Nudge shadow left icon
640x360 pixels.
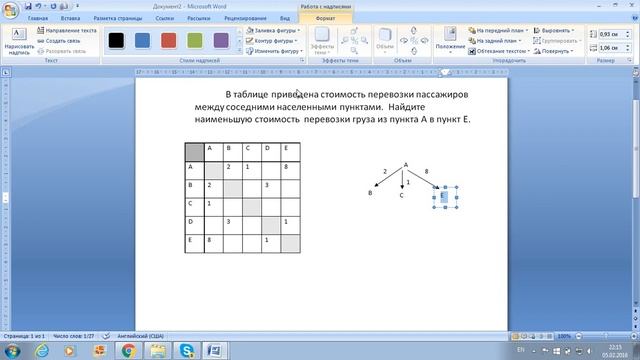345,40
